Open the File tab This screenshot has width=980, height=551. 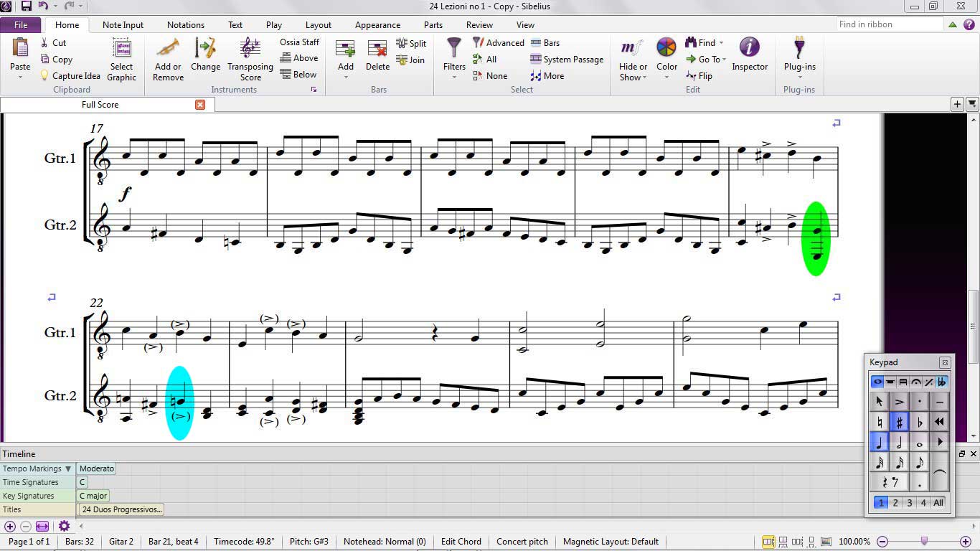point(21,24)
